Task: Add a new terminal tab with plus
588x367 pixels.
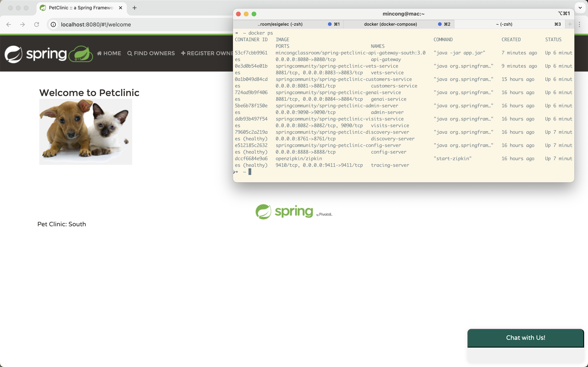Action: (570, 24)
